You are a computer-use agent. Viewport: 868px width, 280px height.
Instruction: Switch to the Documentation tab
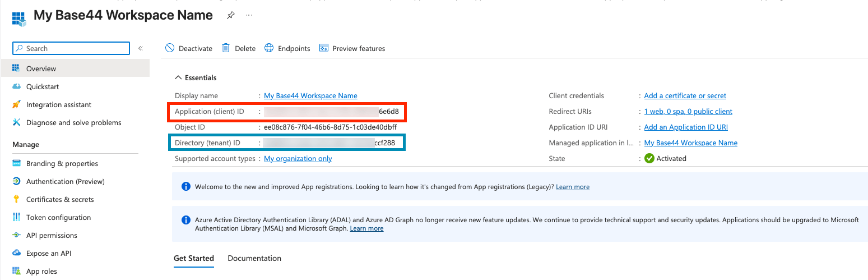254,258
